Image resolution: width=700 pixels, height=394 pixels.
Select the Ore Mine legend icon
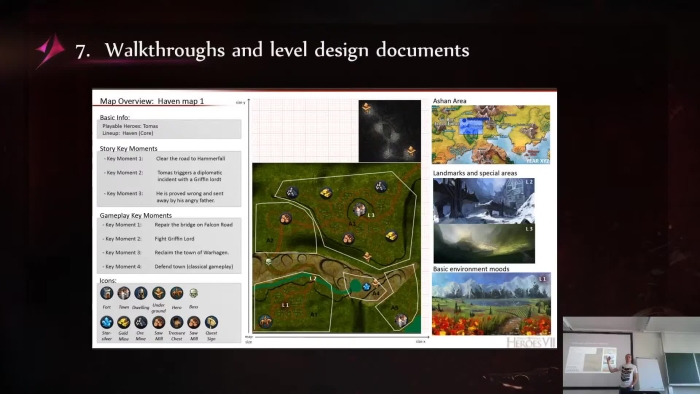coord(141,322)
